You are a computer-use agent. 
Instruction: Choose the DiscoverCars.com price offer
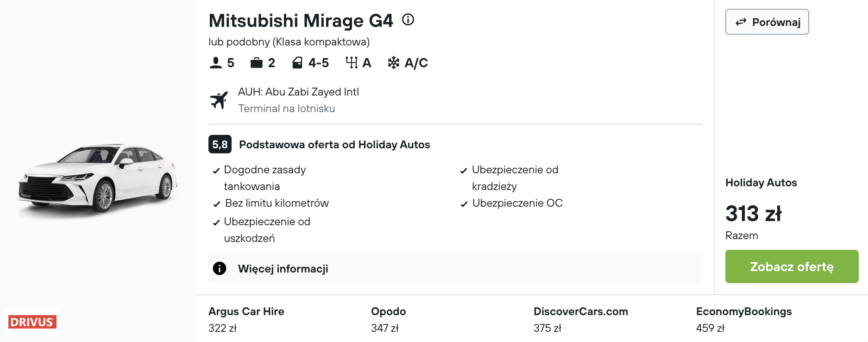(x=581, y=319)
